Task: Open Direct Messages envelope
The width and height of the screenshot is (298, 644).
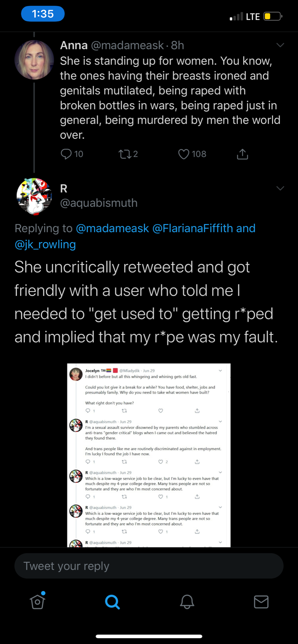Action: [x=261, y=602]
